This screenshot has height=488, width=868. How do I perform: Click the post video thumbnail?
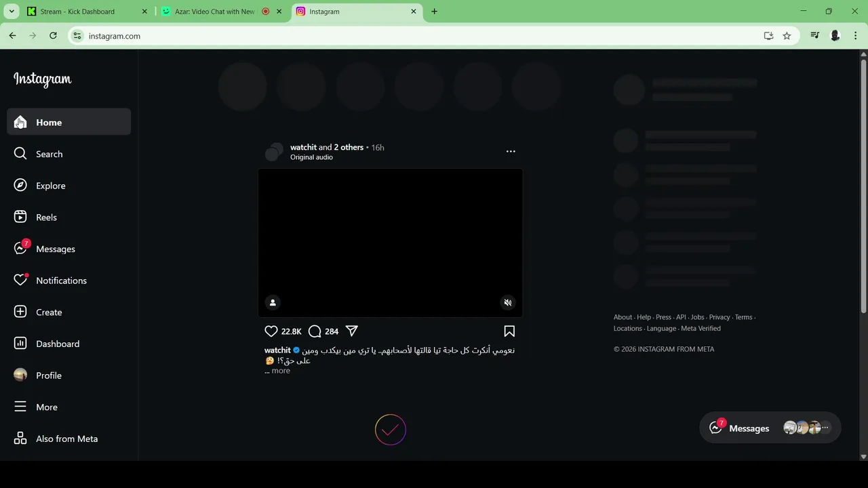(391, 243)
